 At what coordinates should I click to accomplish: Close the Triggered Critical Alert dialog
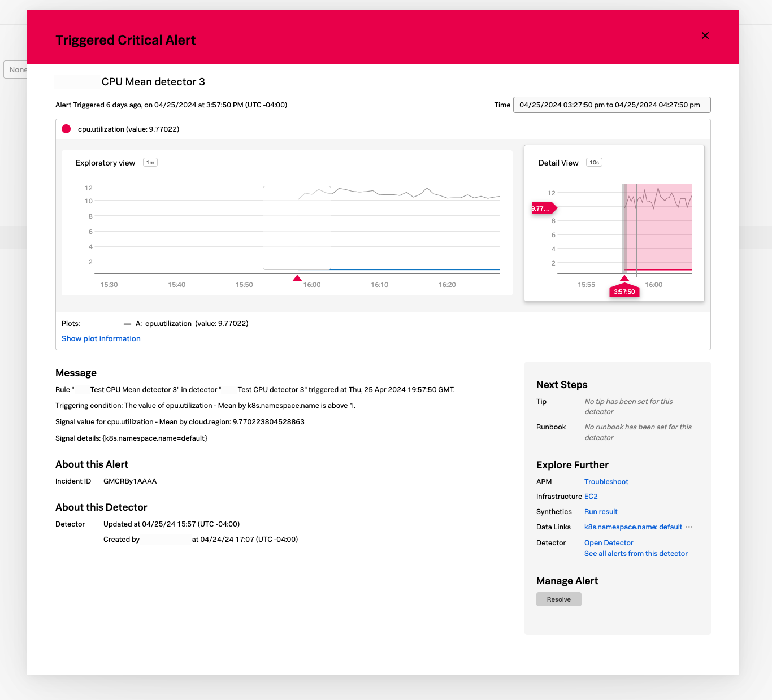[x=705, y=36]
